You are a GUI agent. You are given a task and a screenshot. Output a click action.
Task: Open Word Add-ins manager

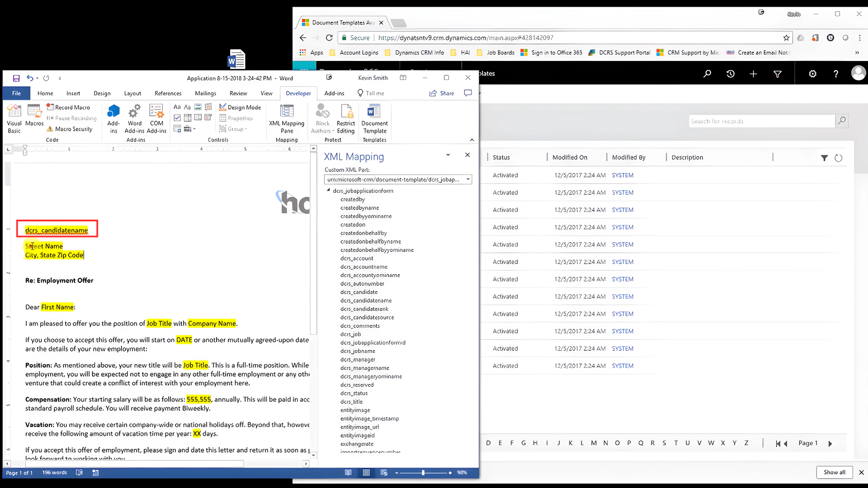(x=135, y=119)
